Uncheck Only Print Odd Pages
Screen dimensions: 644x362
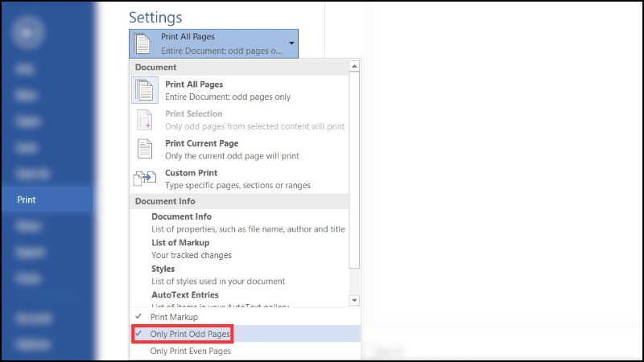[190, 334]
